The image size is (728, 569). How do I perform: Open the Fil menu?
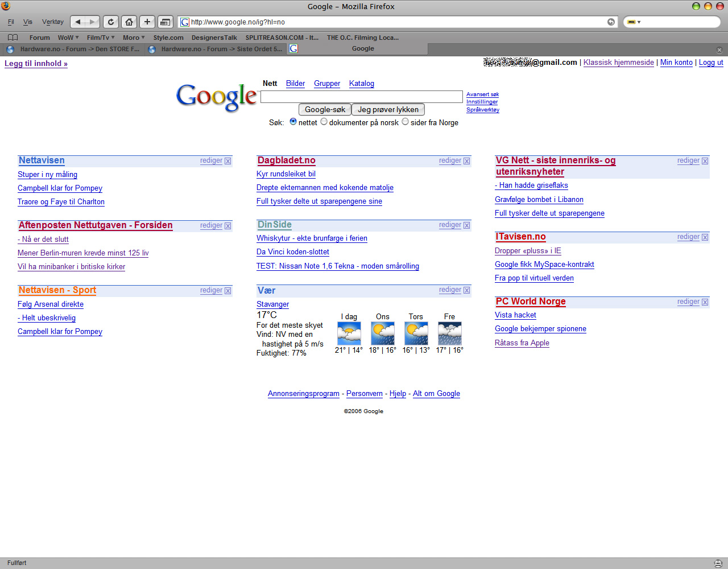click(11, 22)
